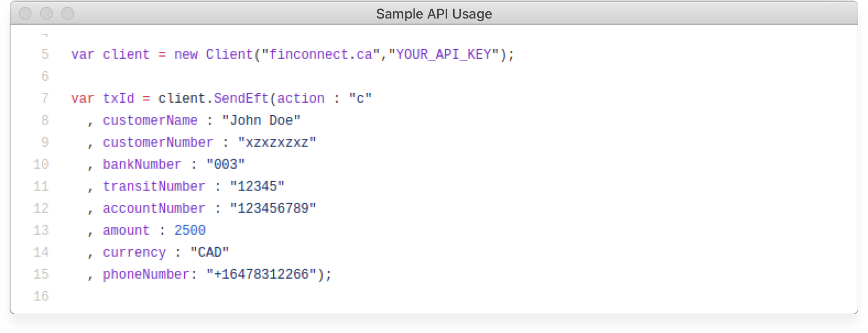868x333 pixels.
Task: Click the window minimize button
Action: point(47,13)
